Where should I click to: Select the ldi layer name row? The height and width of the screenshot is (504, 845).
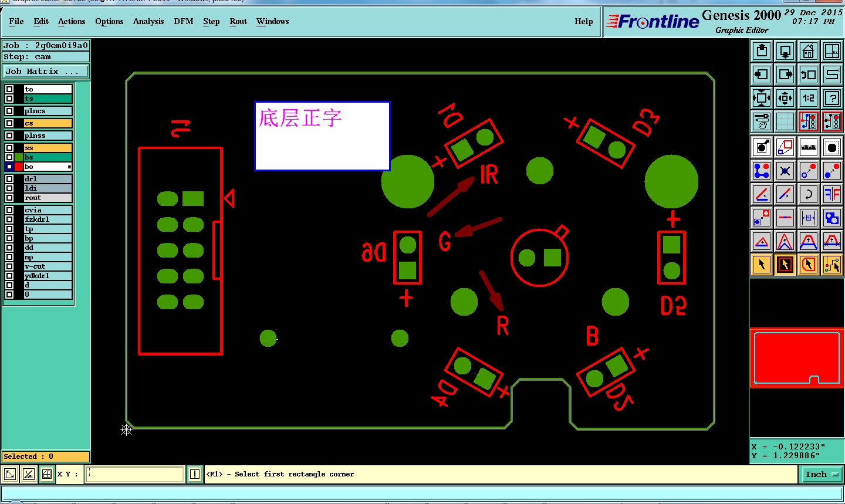click(48, 188)
